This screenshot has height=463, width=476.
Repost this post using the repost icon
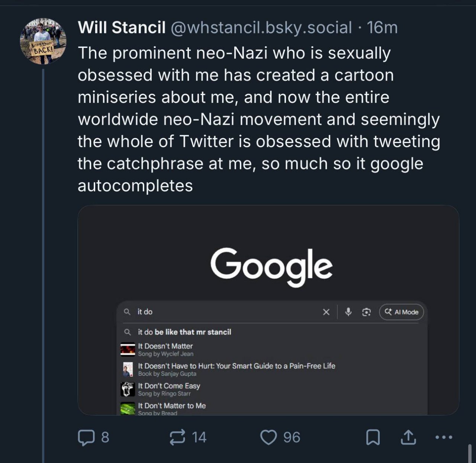(177, 437)
